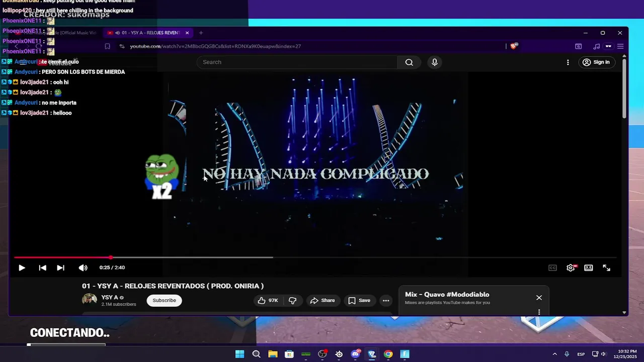
Task: Like the video with 97K likes
Action: (x=268, y=301)
